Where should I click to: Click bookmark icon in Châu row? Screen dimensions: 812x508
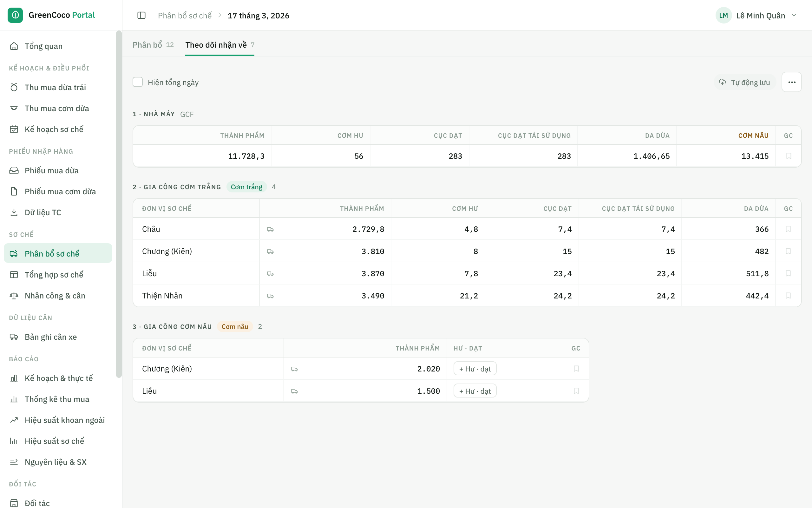[x=788, y=229]
